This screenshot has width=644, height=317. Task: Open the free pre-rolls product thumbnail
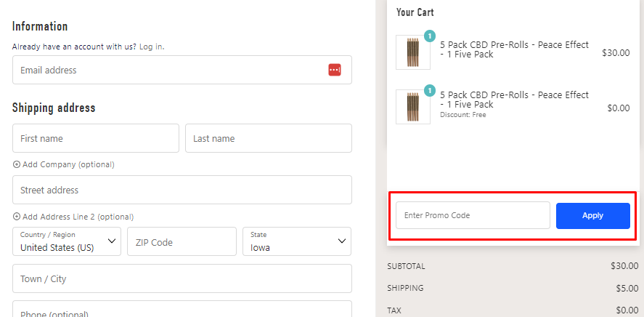tap(413, 107)
